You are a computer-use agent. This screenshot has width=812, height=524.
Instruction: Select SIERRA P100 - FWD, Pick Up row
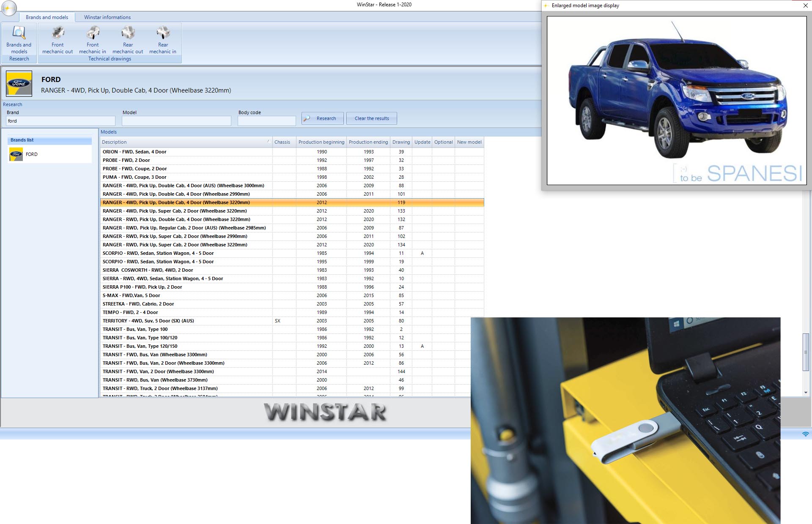pos(292,287)
